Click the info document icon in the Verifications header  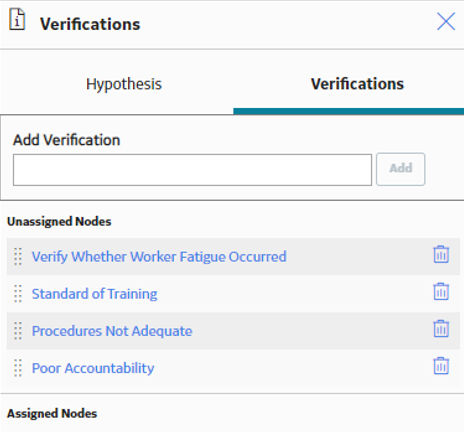17,20
